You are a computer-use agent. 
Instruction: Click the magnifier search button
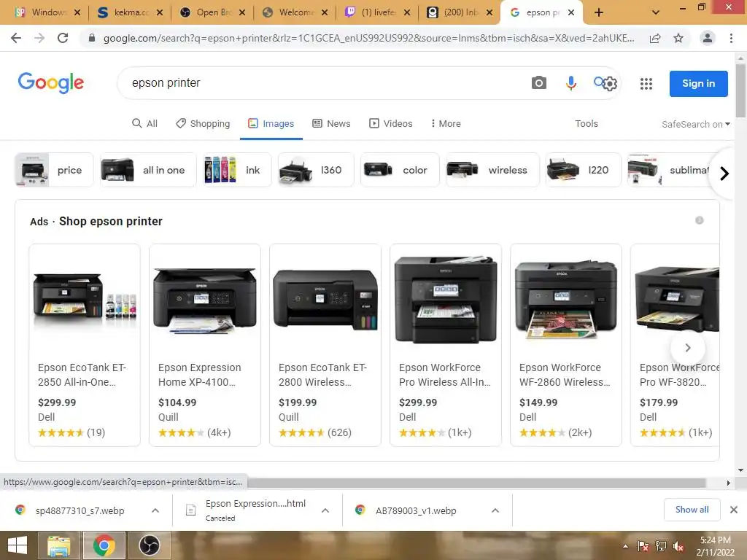click(x=598, y=82)
